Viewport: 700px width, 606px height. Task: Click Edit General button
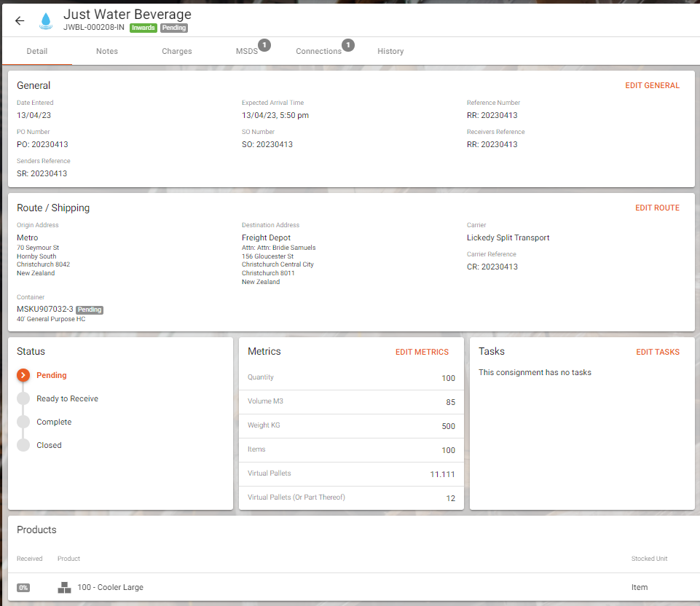coord(652,85)
